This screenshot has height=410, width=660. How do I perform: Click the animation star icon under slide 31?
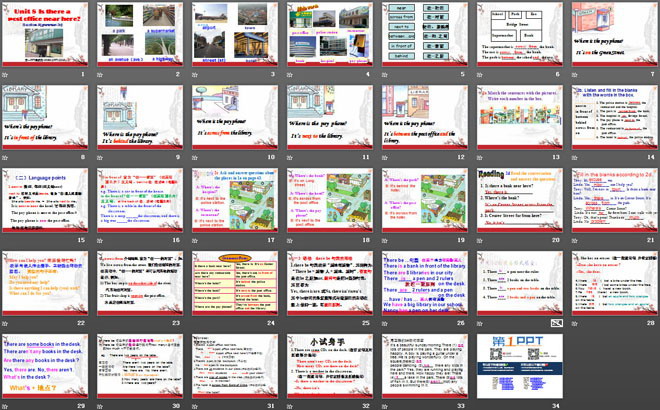pyautogui.click(x=195, y=406)
